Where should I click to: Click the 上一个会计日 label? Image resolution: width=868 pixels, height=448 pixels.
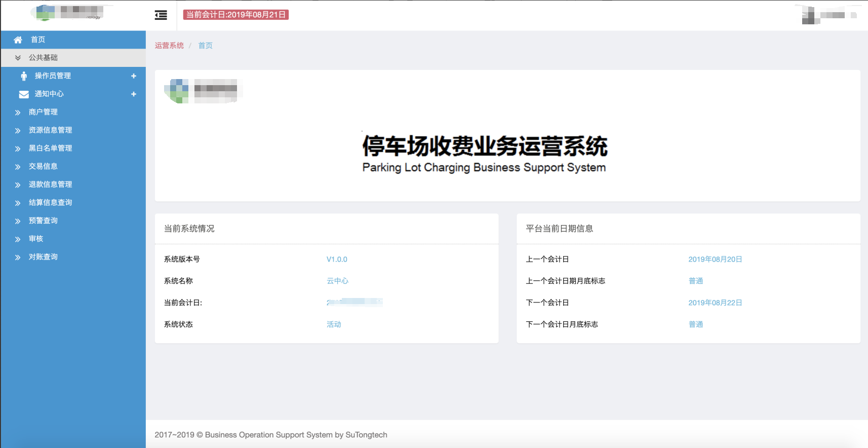point(547,259)
